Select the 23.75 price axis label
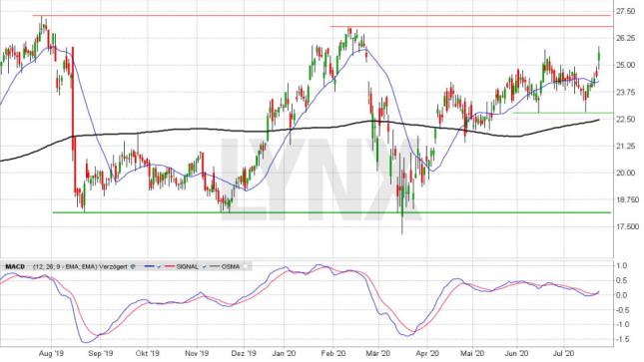The width and height of the screenshot is (644, 362). pyautogui.click(x=625, y=92)
